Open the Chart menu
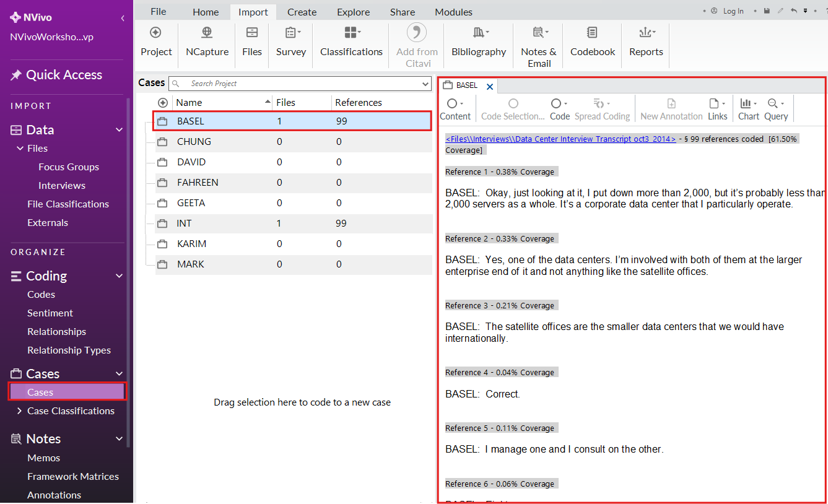This screenshot has height=504, width=828. point(749,110)
